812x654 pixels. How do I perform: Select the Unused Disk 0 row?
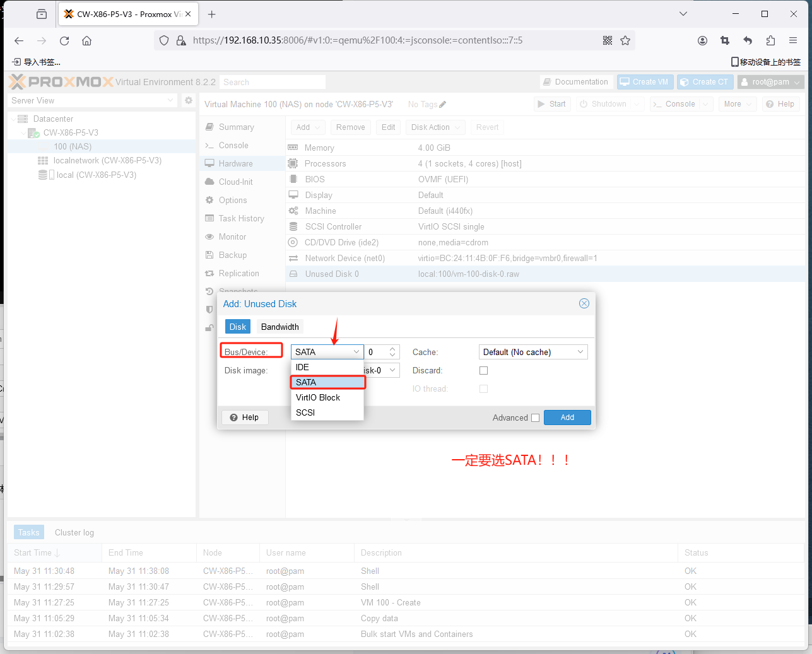click(546, 274)
